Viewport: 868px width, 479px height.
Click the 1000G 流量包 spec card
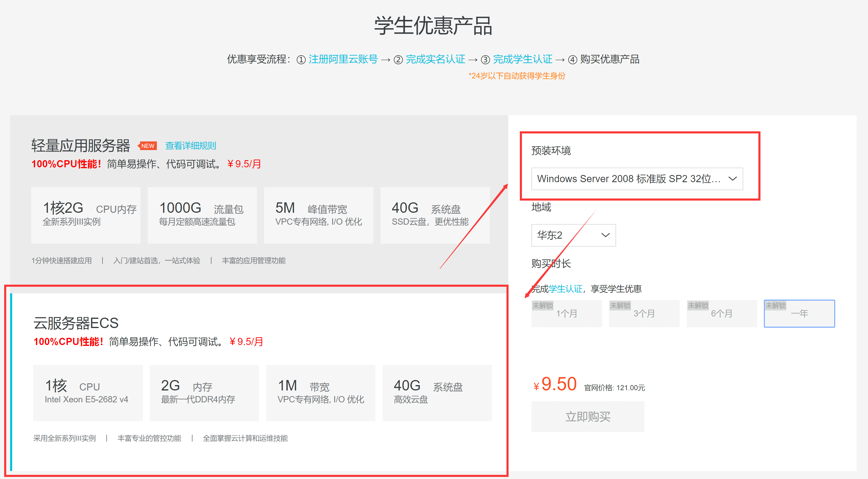[202, 215]
